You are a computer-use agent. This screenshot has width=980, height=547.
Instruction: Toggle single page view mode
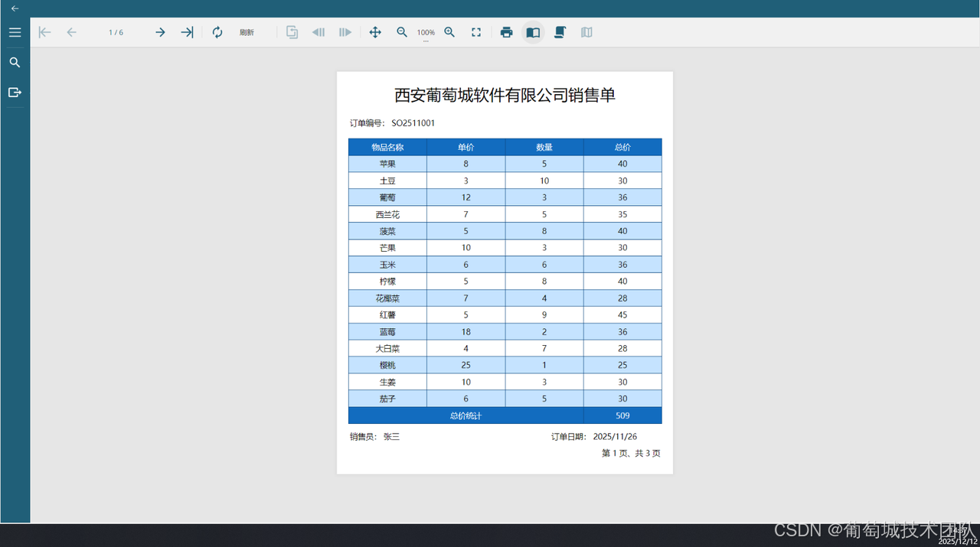[533, 32]
